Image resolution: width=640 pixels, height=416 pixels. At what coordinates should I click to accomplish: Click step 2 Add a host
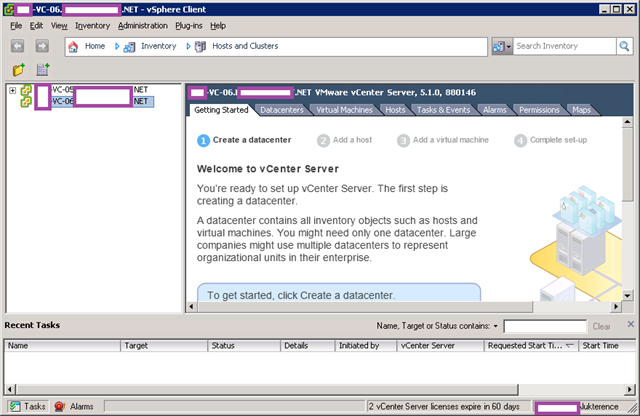point(344,140)
